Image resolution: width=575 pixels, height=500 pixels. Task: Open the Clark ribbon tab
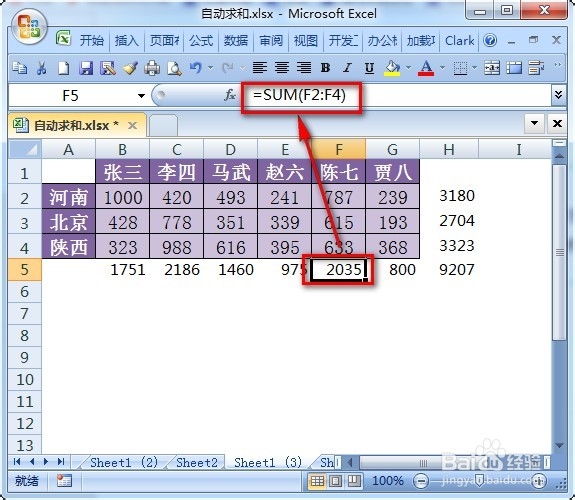459,40
